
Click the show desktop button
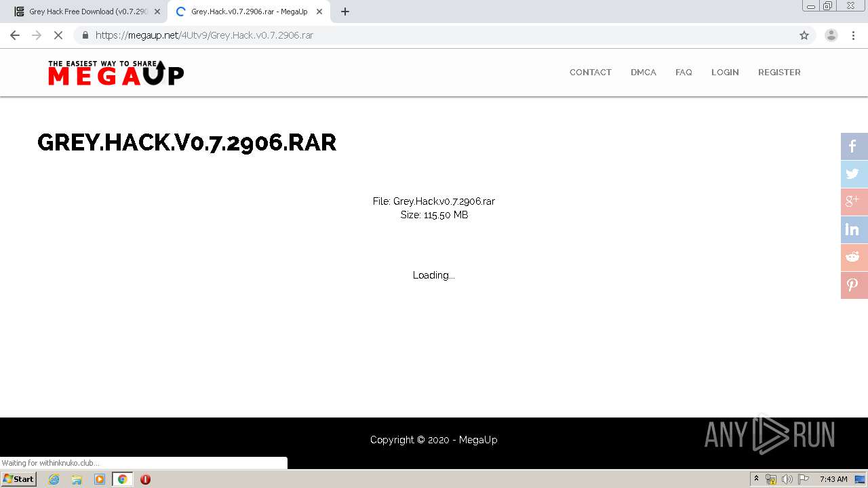point(861,479)
